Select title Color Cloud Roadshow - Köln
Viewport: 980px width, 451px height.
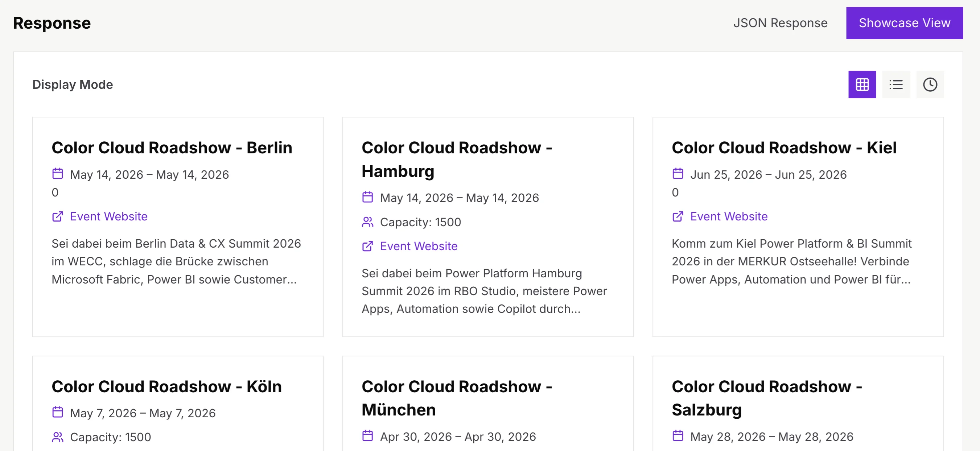point(166,386)
